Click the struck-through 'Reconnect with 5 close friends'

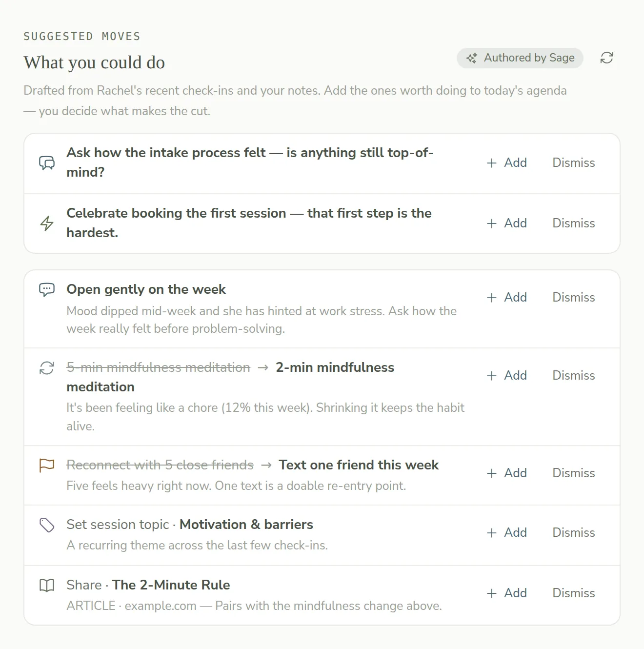(x=160, y=465)
